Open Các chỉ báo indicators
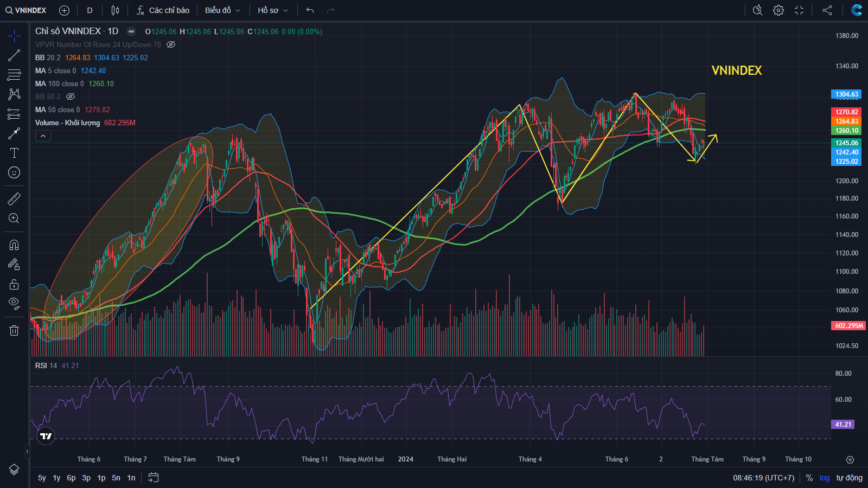 [x=163, y=10]
